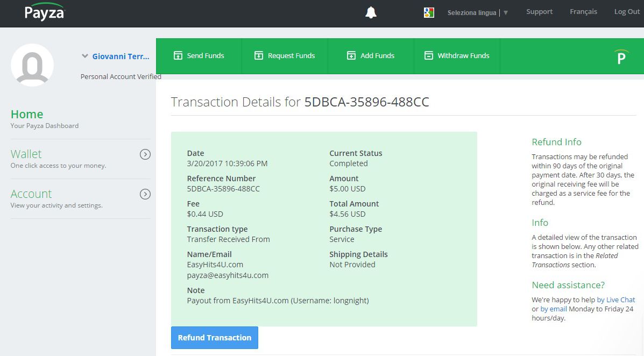Click the Add Funds icon
Viewport: 644px width, 356px height.
351,55
